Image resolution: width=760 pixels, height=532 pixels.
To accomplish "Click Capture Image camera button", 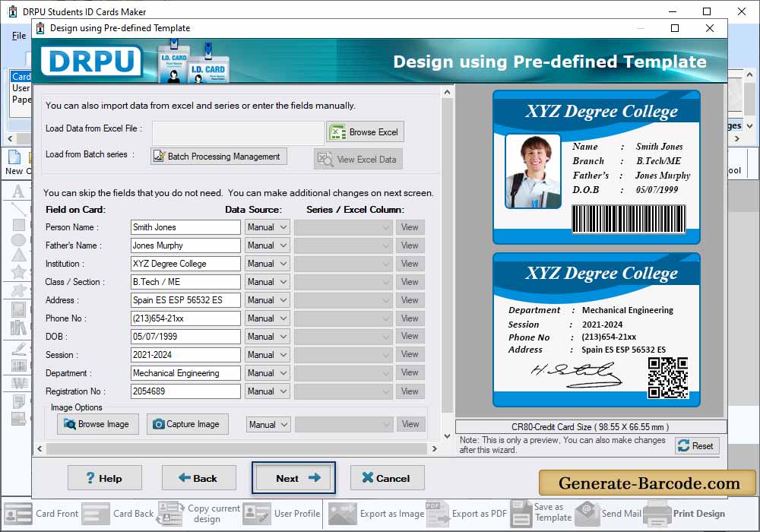I will point(188,424).
